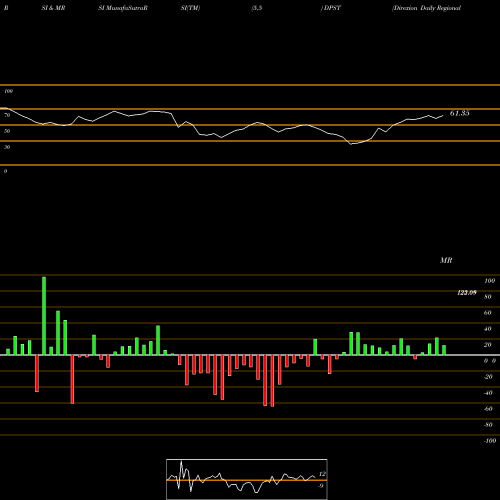Screen dimensions: 500x500
Task: Open the mini oscillator thumbnail chart
Action: (247, 479)
